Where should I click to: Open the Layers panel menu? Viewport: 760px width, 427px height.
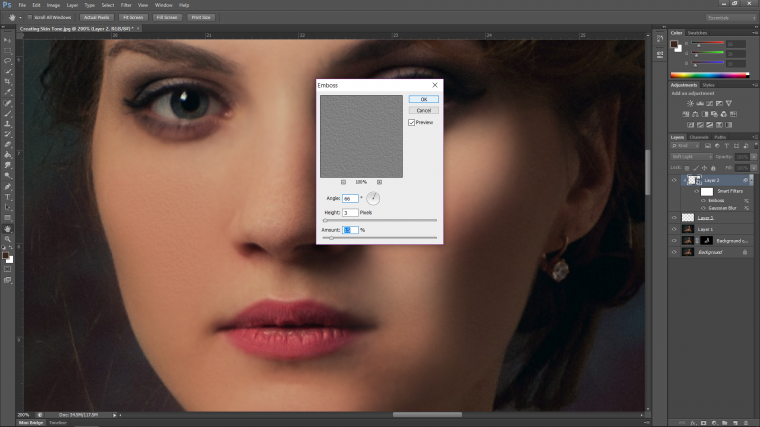click(754, 137)
